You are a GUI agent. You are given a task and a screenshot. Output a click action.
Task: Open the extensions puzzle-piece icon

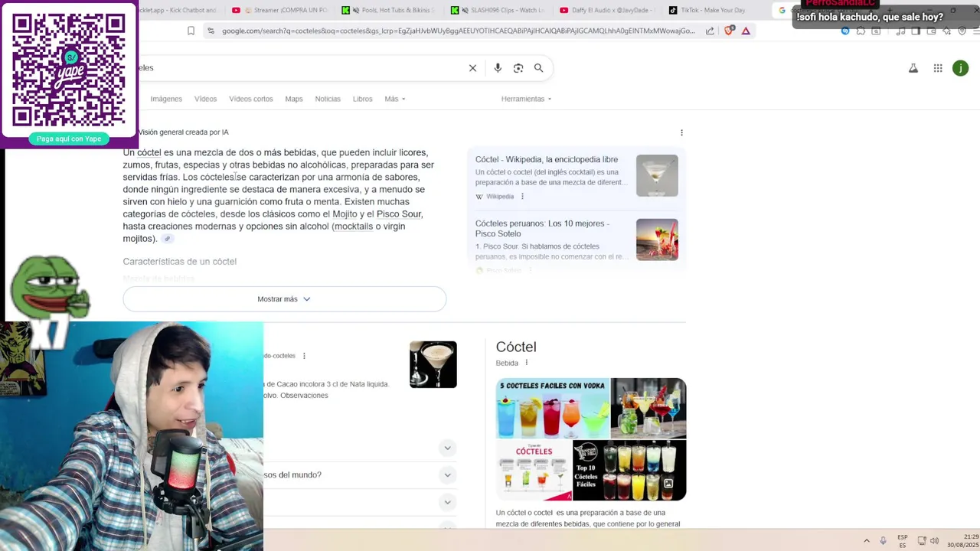coord(861,31)
